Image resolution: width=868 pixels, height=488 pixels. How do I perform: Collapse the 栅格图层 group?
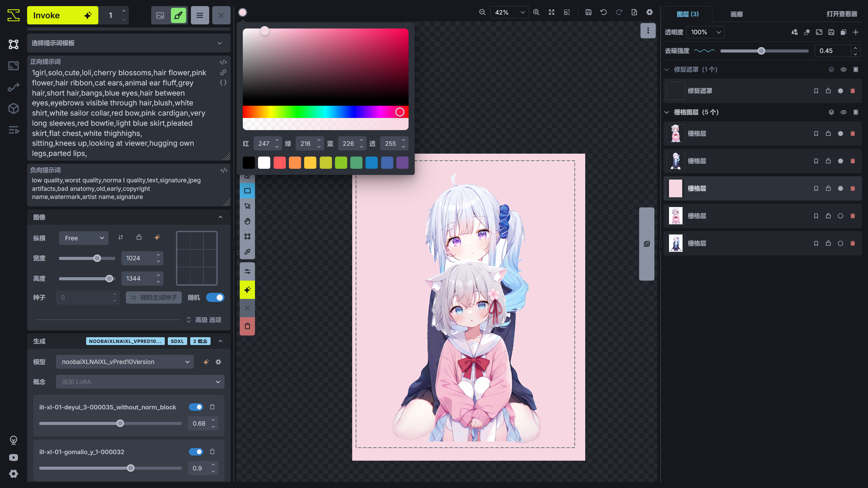point(667,112)
